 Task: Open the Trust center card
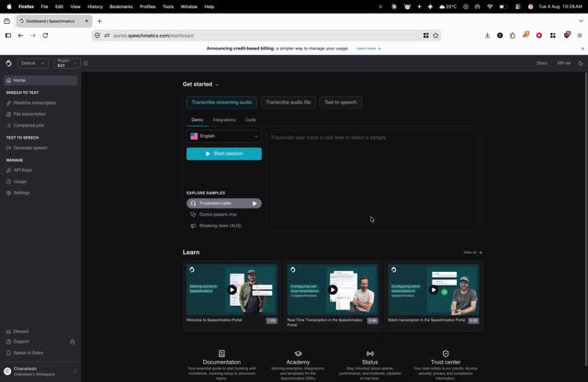[446, 365]
